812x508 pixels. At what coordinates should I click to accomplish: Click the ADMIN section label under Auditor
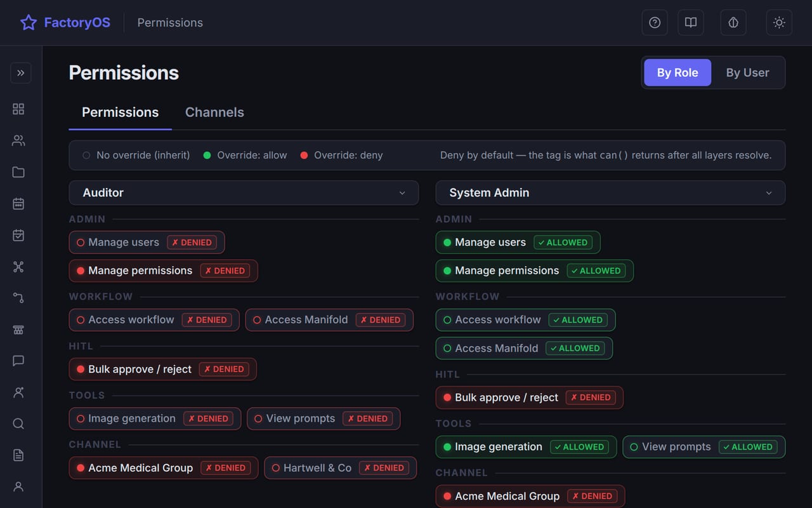(x=87, y=219)
